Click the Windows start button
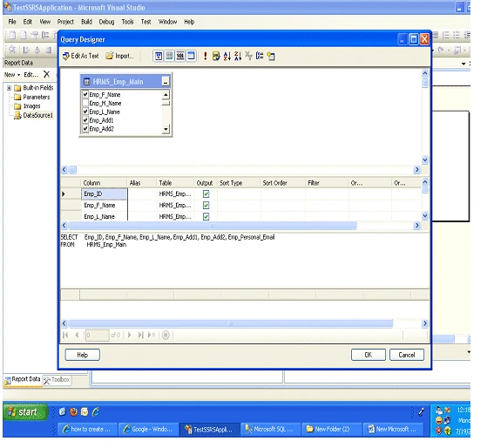The image size is (487, 448). [x=25, y=412]
